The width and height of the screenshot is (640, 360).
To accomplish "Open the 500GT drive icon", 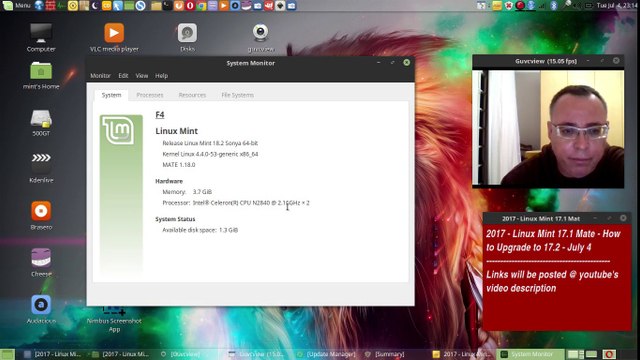I will pyautogui.click(x=41, y=122).
